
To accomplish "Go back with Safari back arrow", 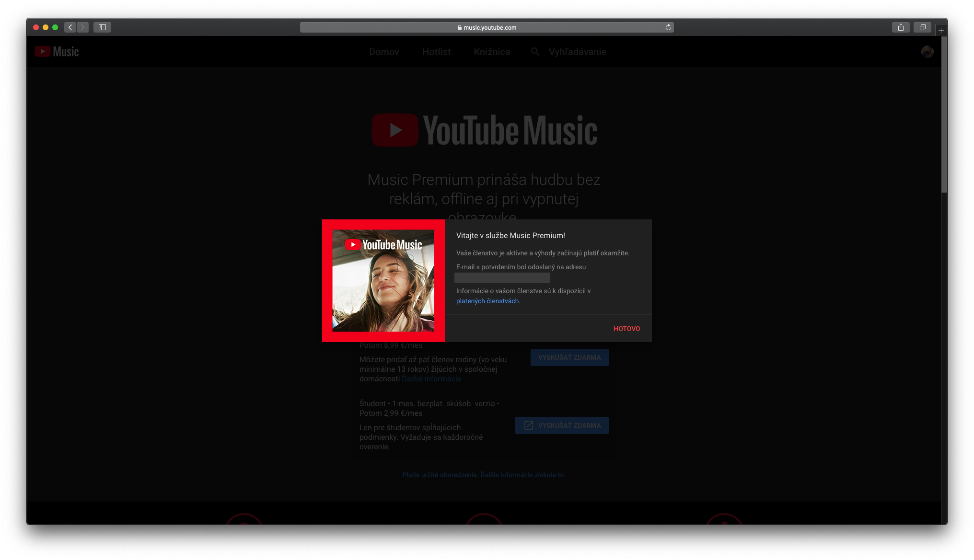I will tap(70, 27).
